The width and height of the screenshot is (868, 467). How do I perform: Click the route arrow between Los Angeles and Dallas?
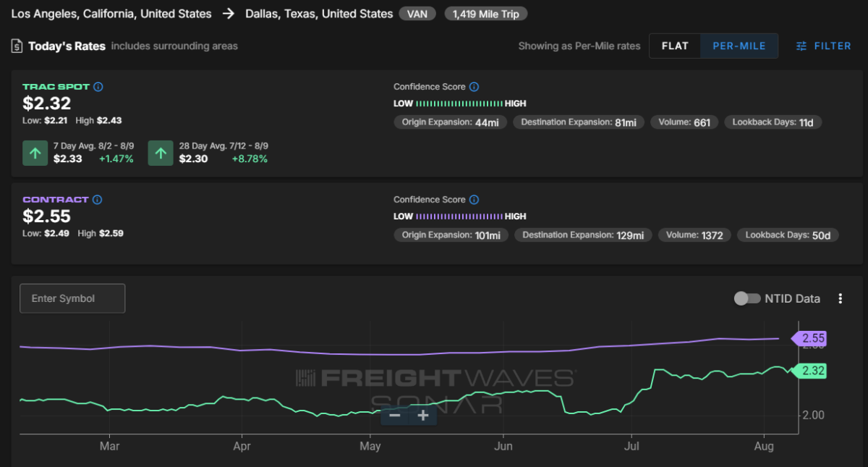(229, 14)
